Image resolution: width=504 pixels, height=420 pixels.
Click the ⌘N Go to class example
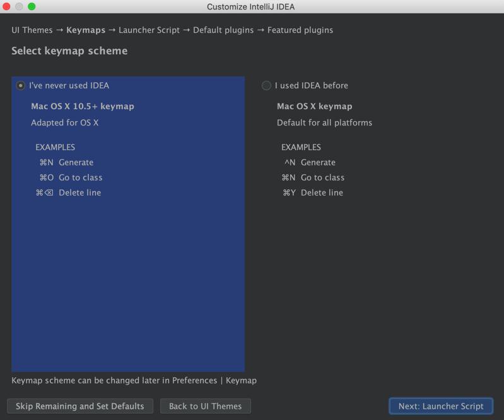click(x=313, y=177)
